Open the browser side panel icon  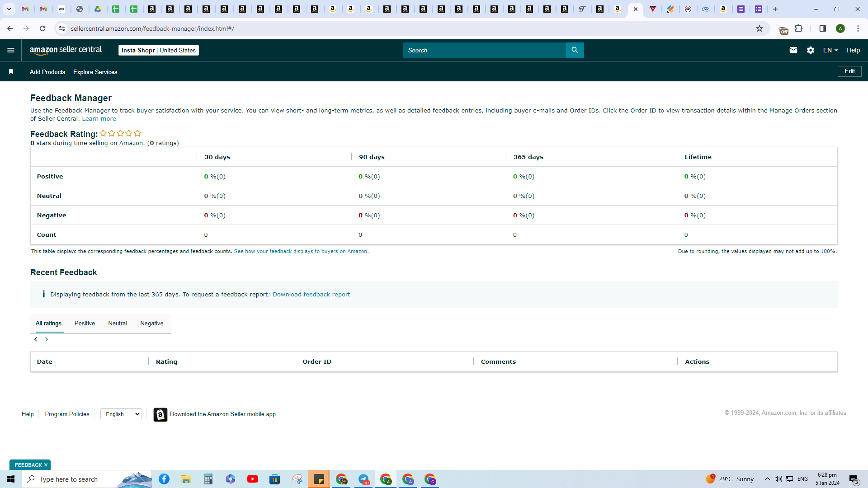tap(823, 28)
